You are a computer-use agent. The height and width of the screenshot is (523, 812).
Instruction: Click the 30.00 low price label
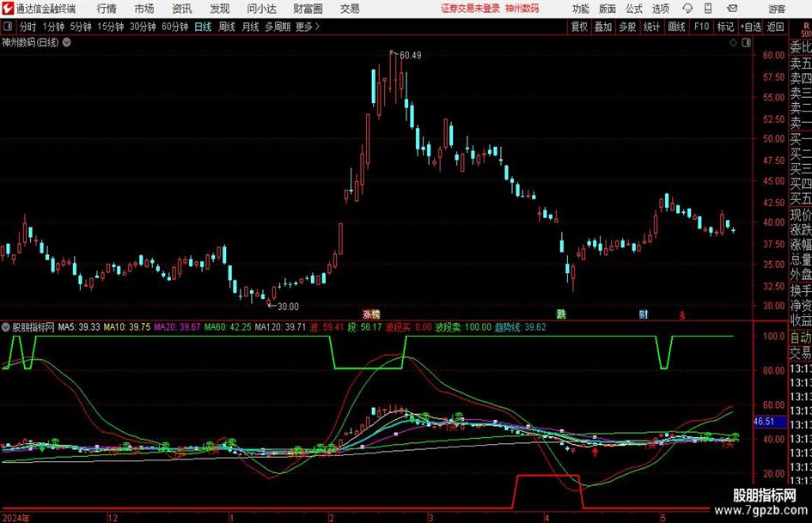click(288, 307)
